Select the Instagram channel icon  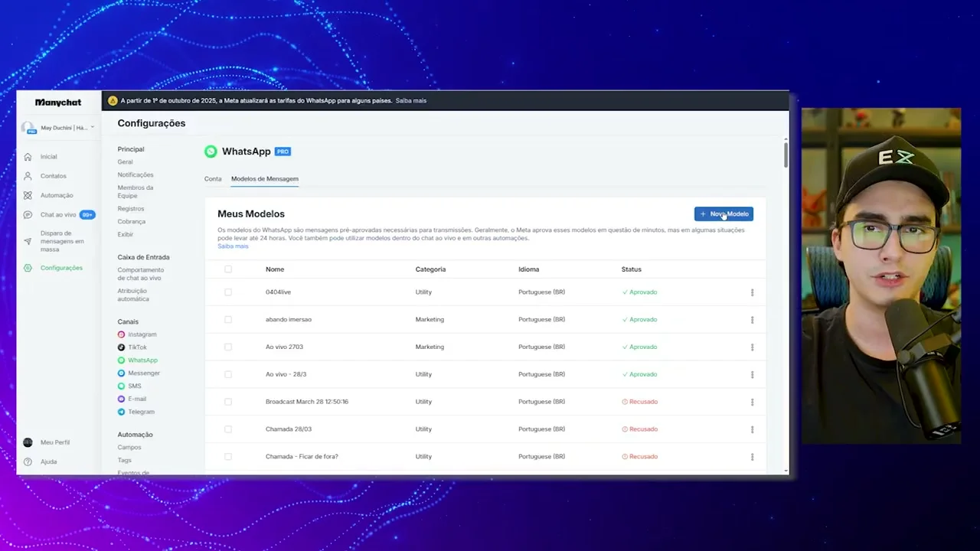121,334
